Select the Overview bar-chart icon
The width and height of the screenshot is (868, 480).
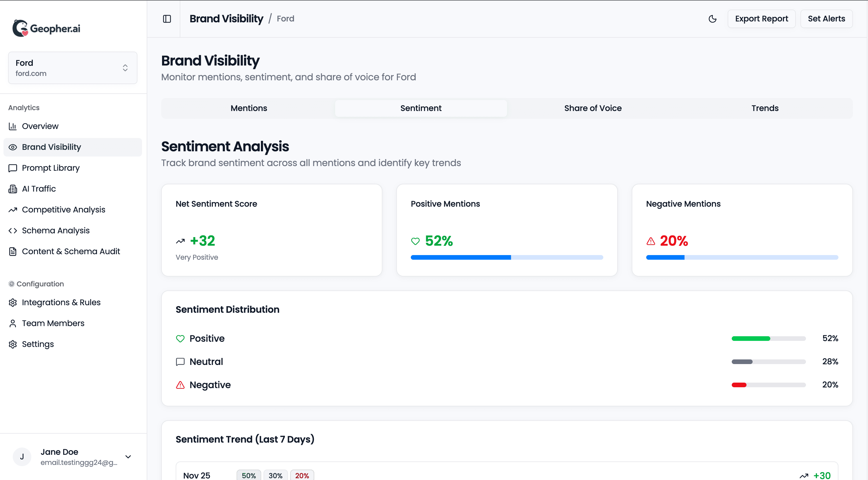click(x=12, y=126)
